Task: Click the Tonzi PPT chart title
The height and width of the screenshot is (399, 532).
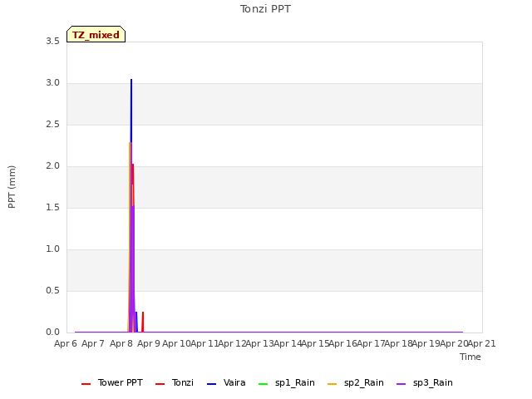Action: click(265, 9)
